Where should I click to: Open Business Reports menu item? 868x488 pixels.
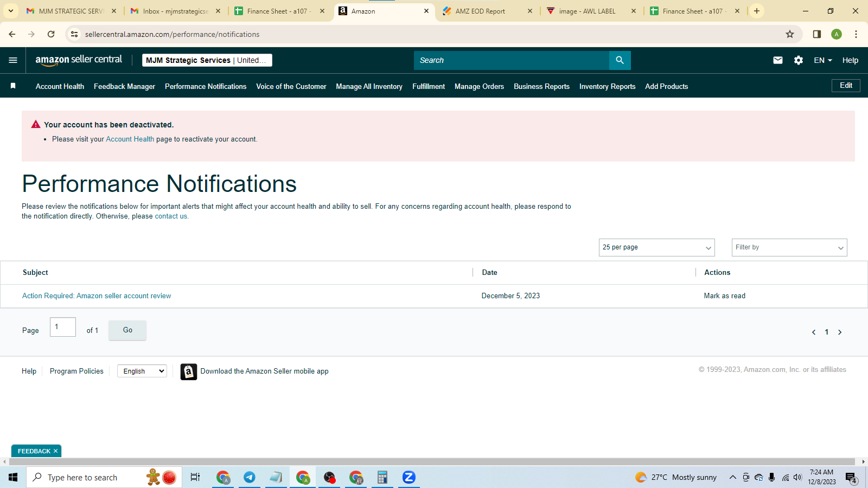click(x=541, y=86)
